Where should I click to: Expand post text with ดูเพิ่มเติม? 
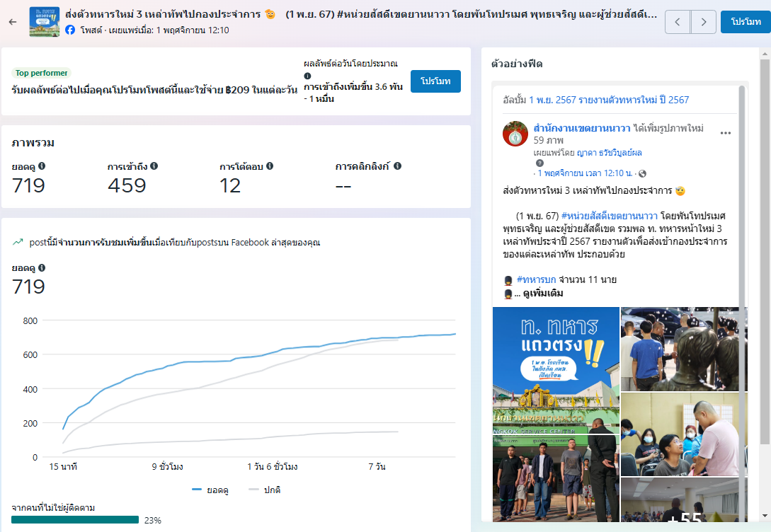543,294
